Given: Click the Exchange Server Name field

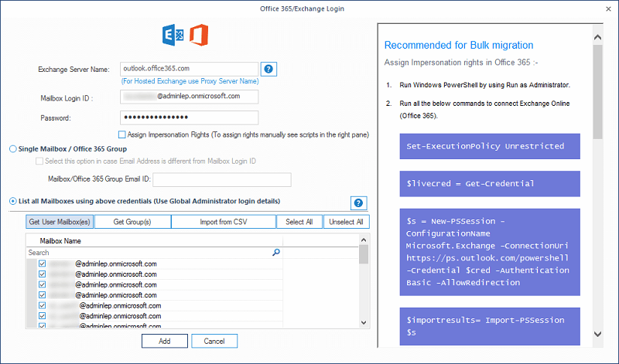Looking at the screenshot, I should tap(189, 69).
